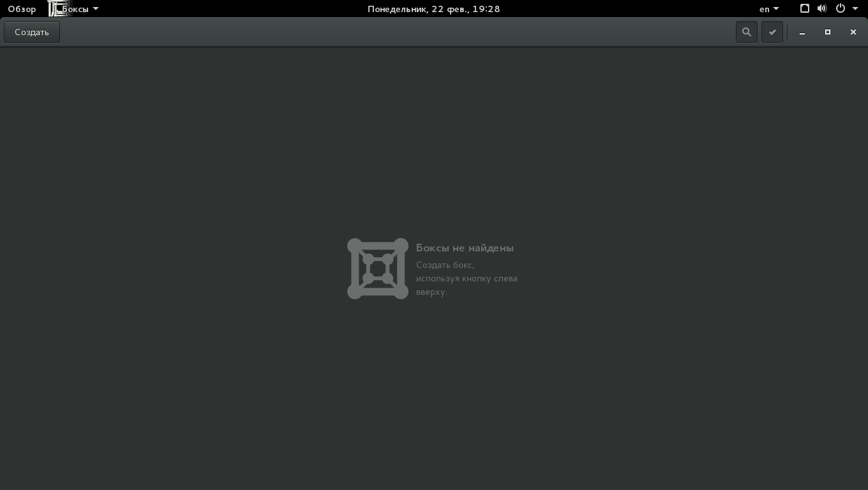Click the power icon in top bar
The height and width of the screenshot is (490, 868).
pyautogui.click(x=841, y=9)
